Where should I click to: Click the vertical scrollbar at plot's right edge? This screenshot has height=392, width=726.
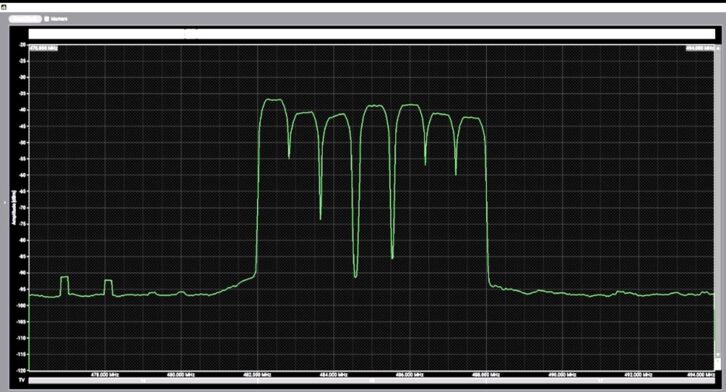(x=718, y=208)
